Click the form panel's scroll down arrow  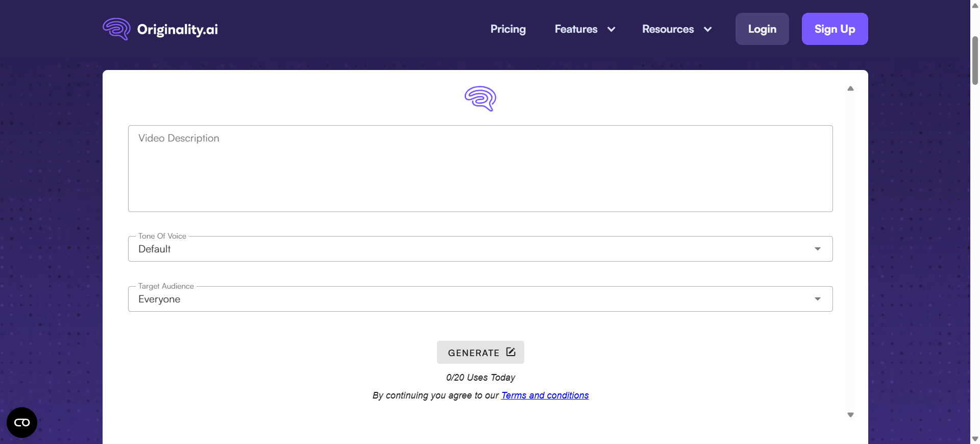[850, 415]
